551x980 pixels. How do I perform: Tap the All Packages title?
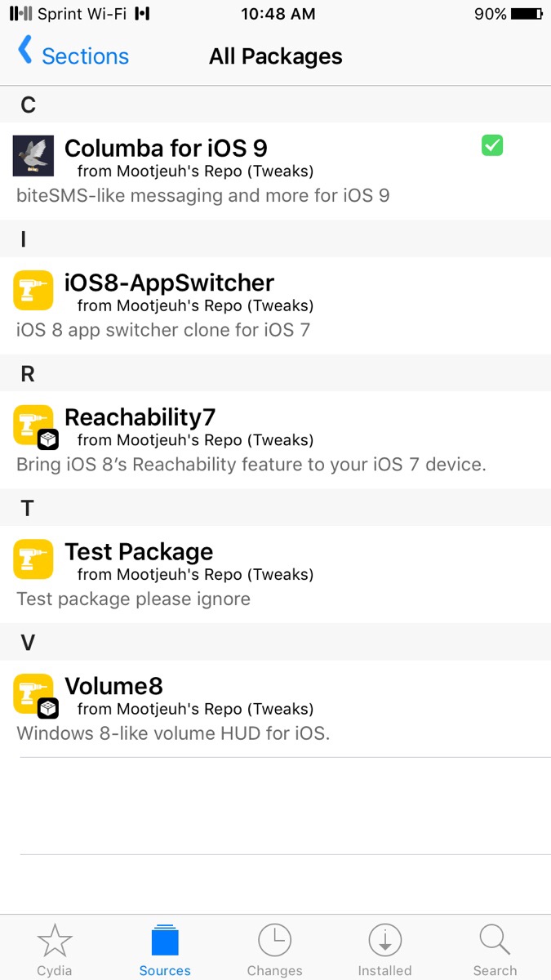[275, 56]
